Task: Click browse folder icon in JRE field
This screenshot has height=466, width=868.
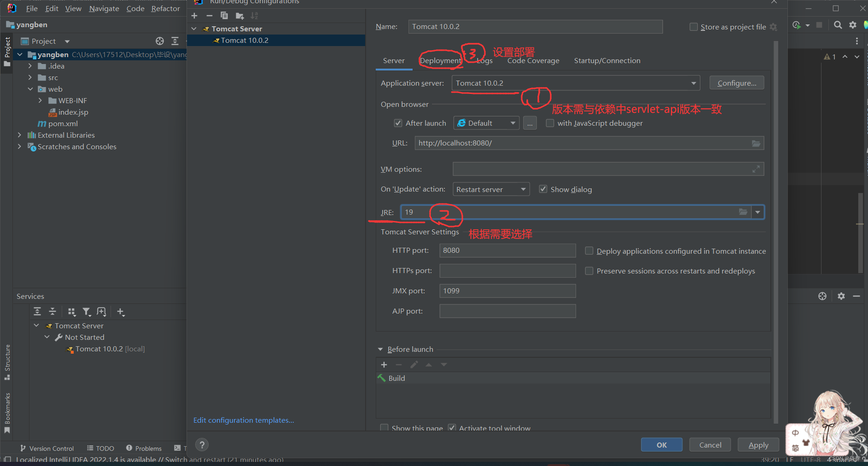Action: 743,212
